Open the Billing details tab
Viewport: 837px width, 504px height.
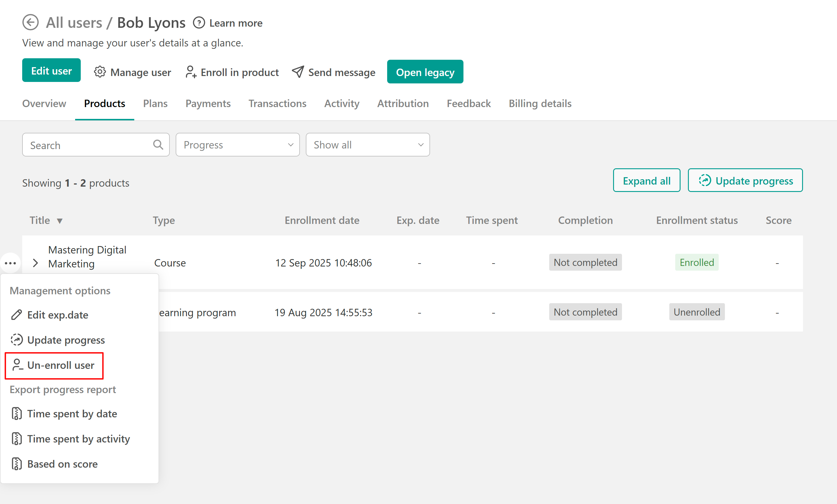pyautogui.click(x=540, y=104)
